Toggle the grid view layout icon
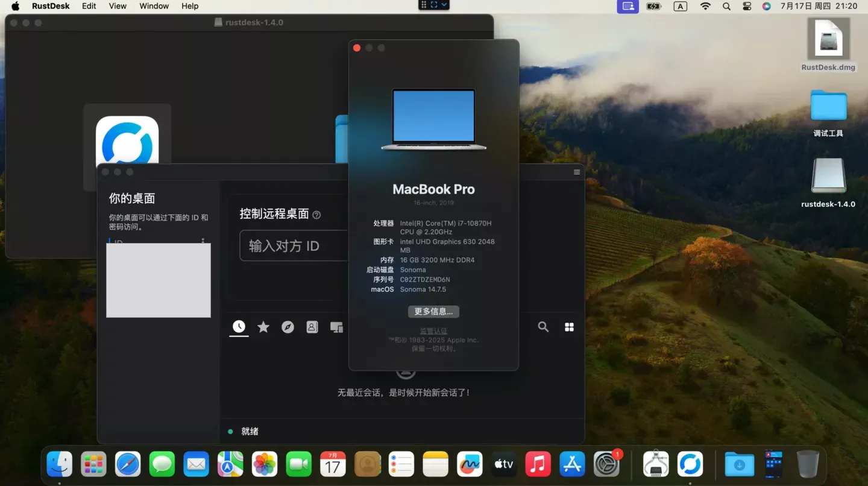Image resolution: width=868 pixels, height=486 pixels. pos(569,327)
